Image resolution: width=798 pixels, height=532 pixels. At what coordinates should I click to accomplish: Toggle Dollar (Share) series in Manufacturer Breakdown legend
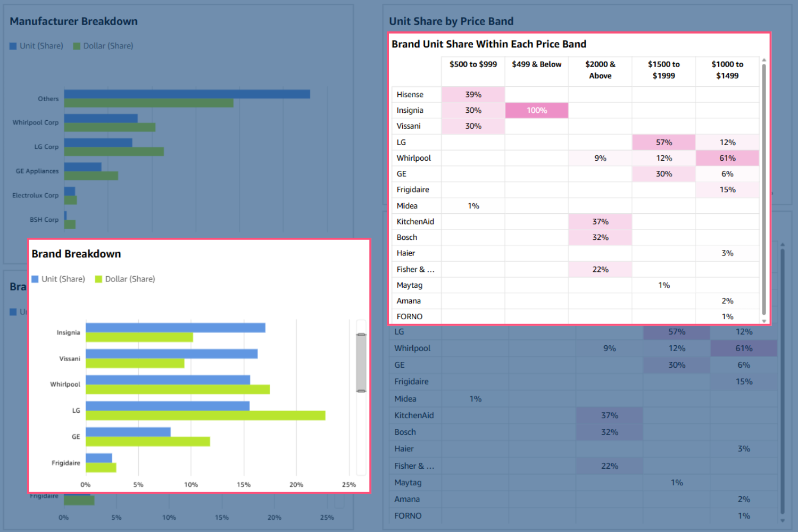coord(103,46)
